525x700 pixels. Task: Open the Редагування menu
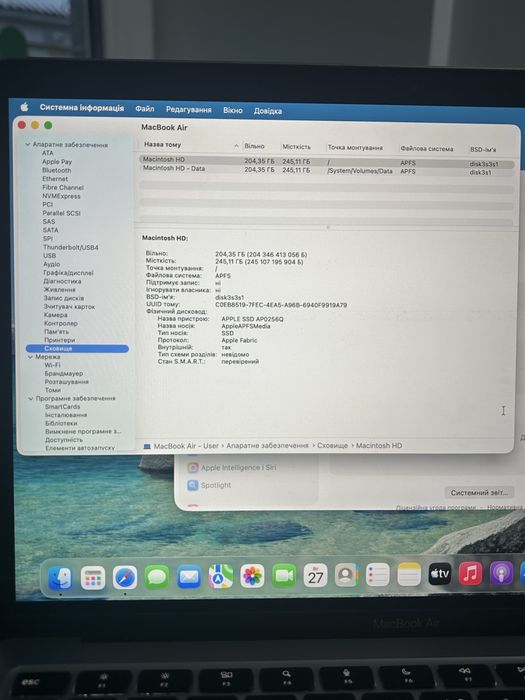click(x=188, y=109)
